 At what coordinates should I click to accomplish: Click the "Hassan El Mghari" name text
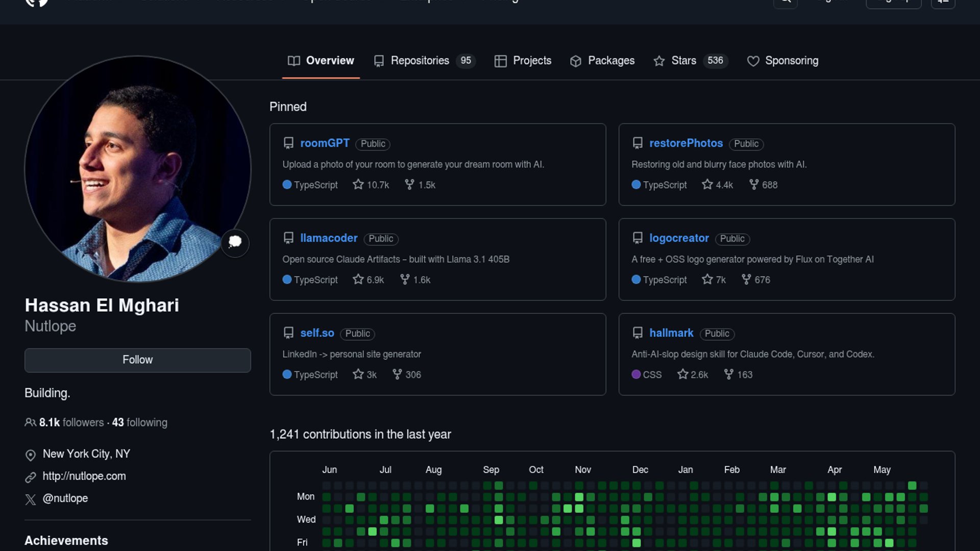102,305
